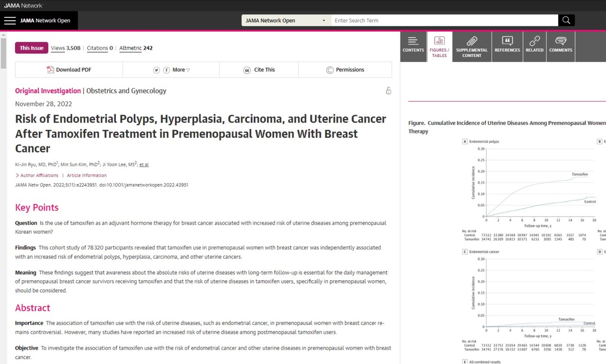Click the Cite This button

tap(259, 70)
